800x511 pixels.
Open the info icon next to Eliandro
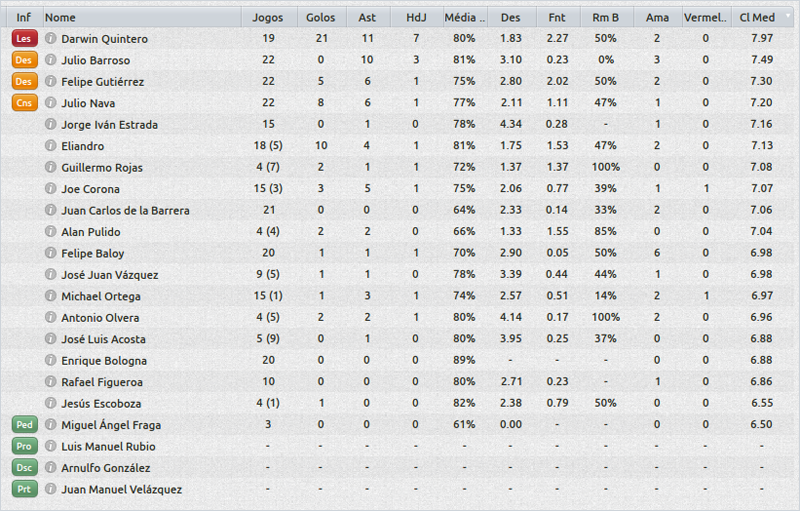tap(50, 146)
